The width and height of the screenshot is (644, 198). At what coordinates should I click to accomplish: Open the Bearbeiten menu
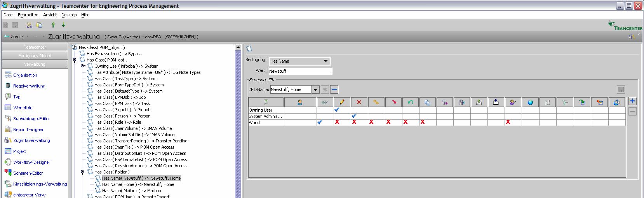[x=28, y=15]
